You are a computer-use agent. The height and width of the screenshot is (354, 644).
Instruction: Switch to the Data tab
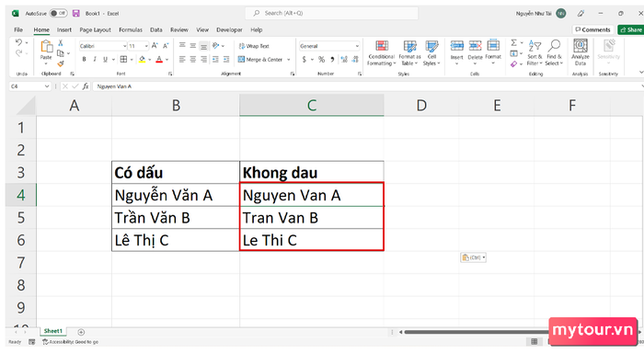pos(156,30)
